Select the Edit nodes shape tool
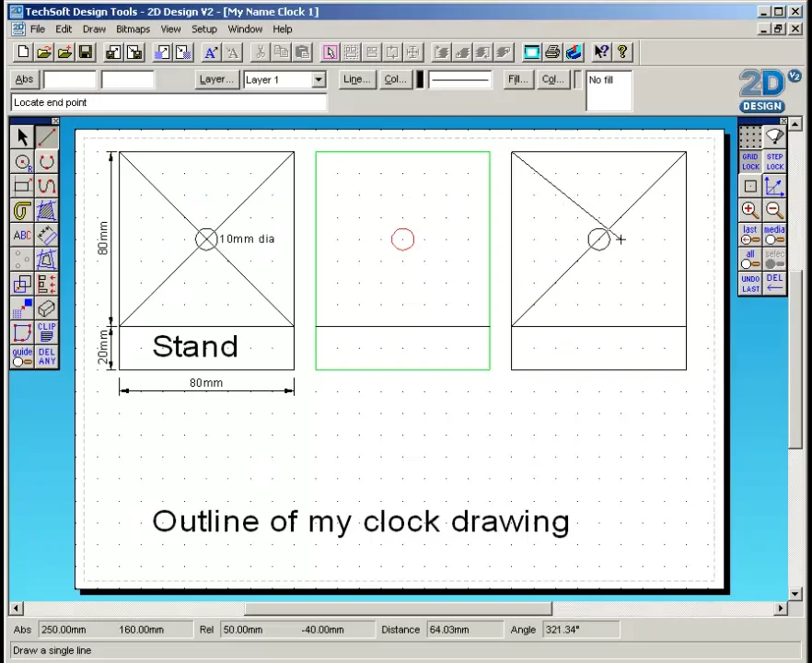 22,332
